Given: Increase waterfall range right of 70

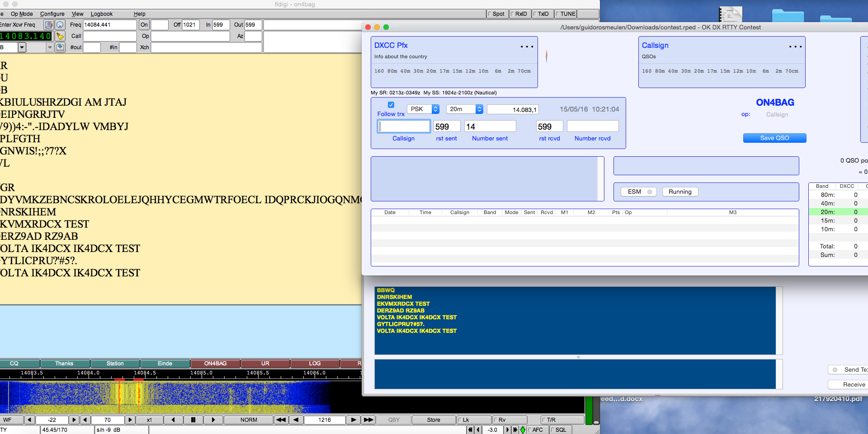Looking at the screenshot, I should (x=130, y=420).
